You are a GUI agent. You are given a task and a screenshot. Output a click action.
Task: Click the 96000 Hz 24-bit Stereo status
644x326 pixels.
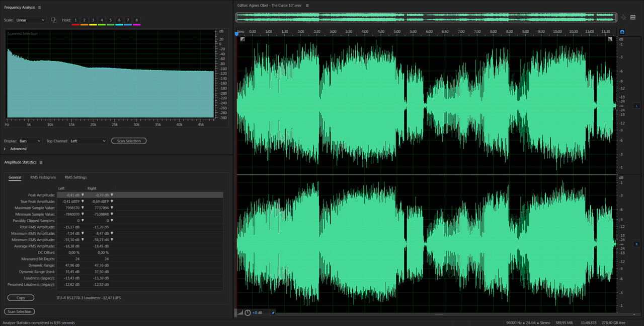point(528,322)
